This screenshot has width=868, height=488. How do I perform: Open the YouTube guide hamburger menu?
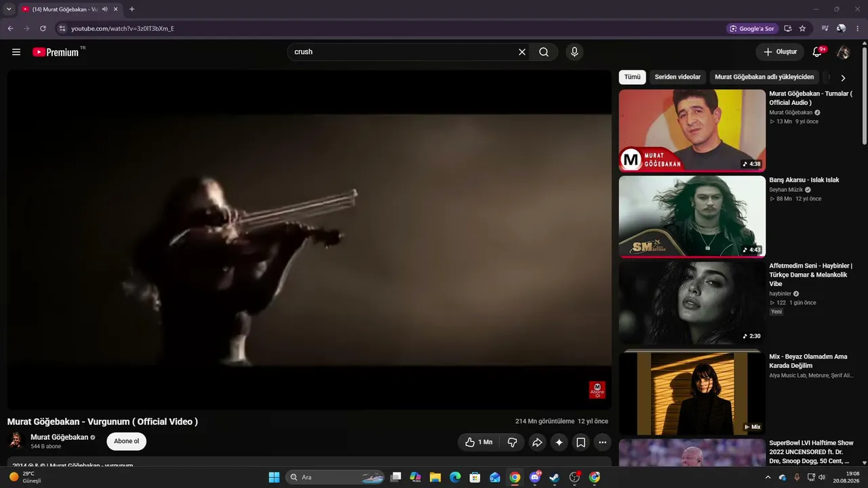[x=16, y=52]
